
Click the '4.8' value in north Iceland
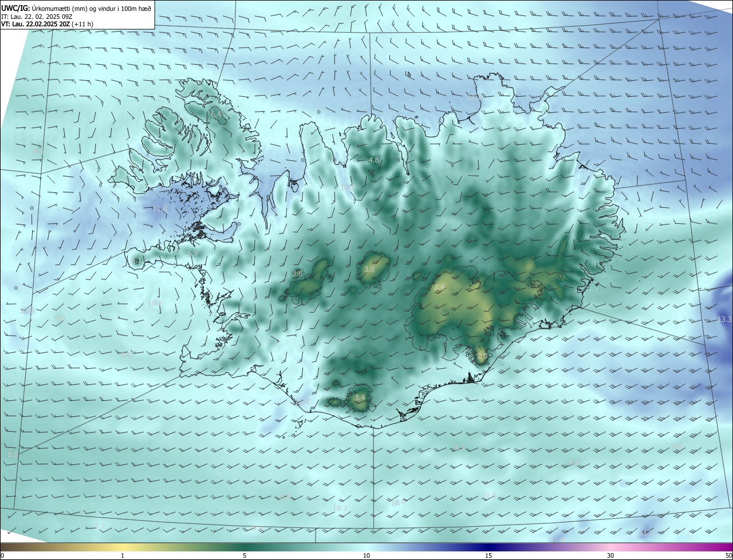374,160
